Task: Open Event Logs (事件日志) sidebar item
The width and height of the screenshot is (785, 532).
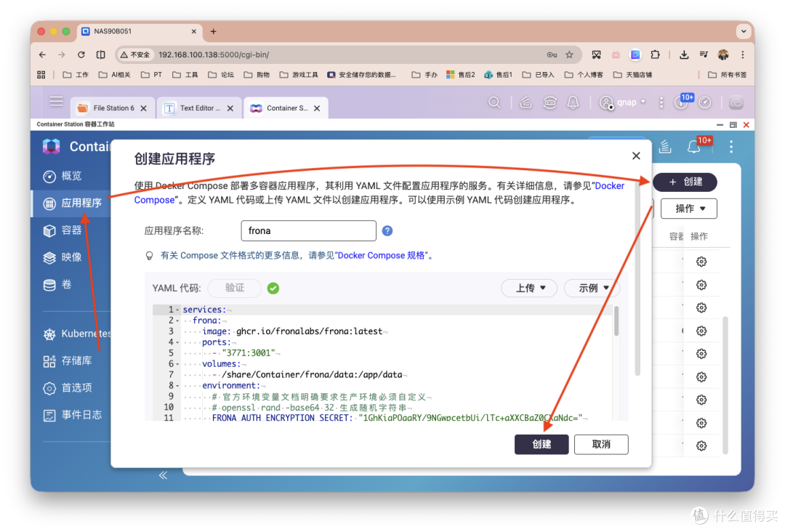Action: (x=73, y=415)
